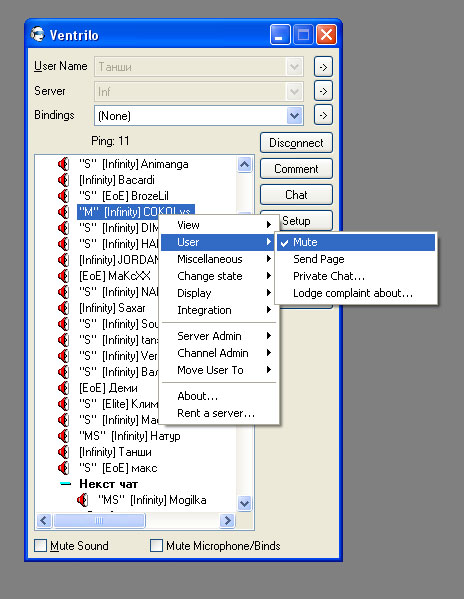The height and width of the screenshot is (599, 464).
Task: Click the Disconnect button
Action: tap(296, 143)
